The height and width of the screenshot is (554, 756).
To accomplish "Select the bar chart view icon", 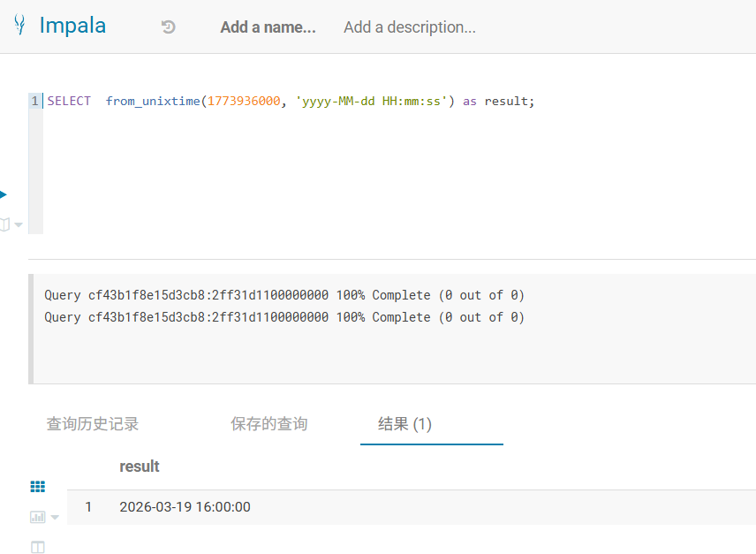I will [37, 517].
